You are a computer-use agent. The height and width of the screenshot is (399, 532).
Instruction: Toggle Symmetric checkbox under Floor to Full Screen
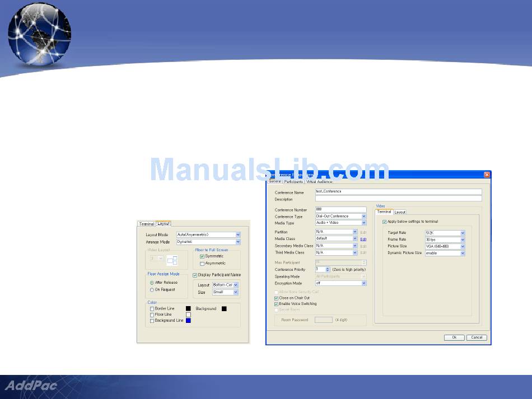point(202,256)
